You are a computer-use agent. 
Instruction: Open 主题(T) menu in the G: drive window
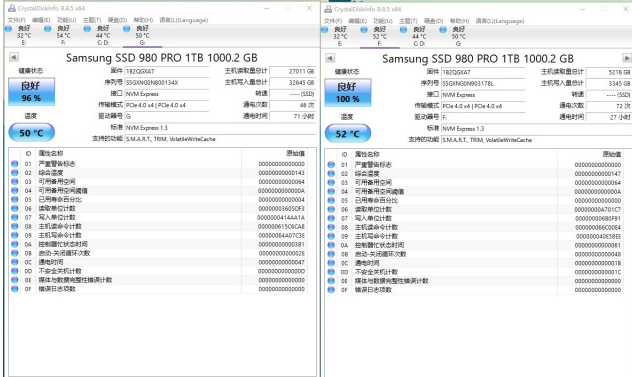(92, 20)
